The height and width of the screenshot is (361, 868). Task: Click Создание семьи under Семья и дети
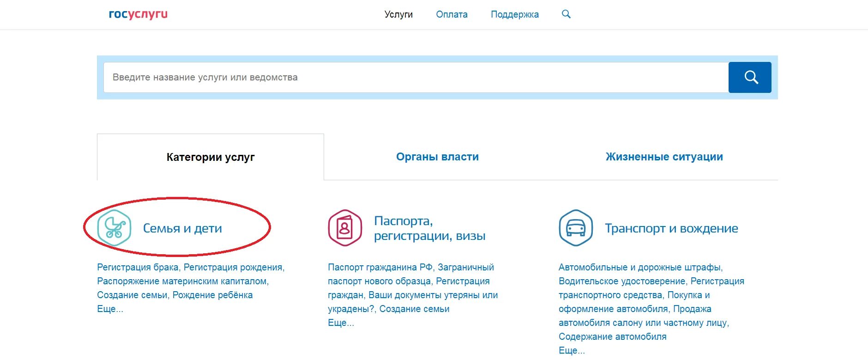pos(132,295)
